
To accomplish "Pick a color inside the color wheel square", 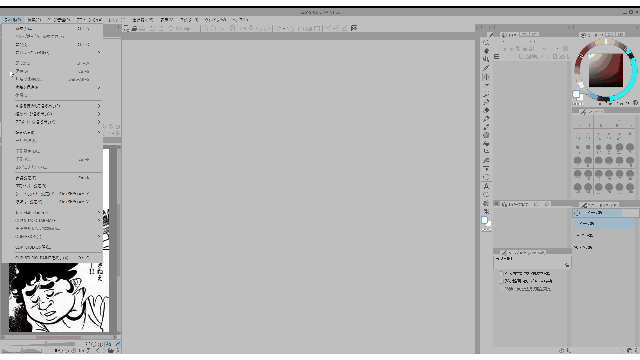I will [x=606, y=70].
